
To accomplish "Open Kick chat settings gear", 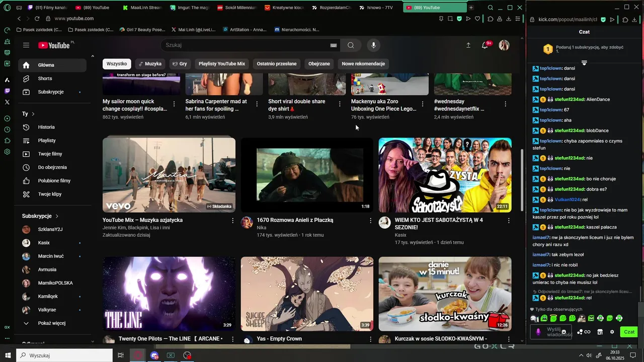I will [x=612, y=332].
